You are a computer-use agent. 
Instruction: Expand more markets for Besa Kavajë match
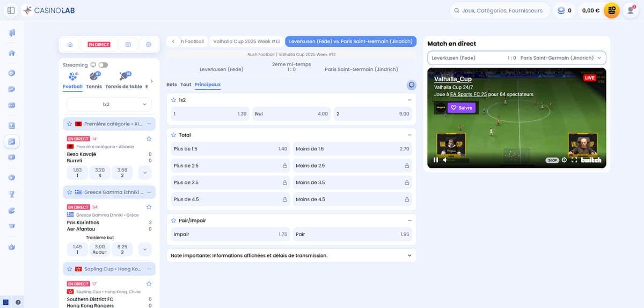(x=144, y=173)
